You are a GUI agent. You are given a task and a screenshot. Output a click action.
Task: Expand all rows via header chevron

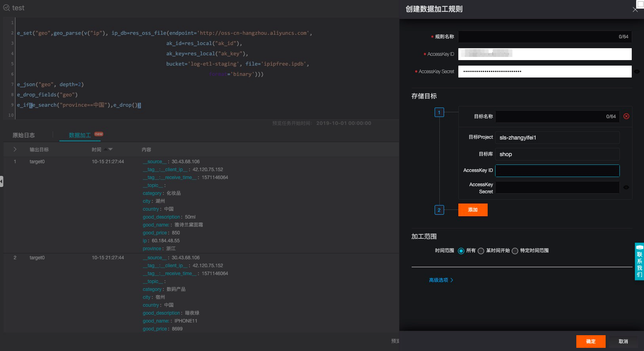tap(15, 149)
